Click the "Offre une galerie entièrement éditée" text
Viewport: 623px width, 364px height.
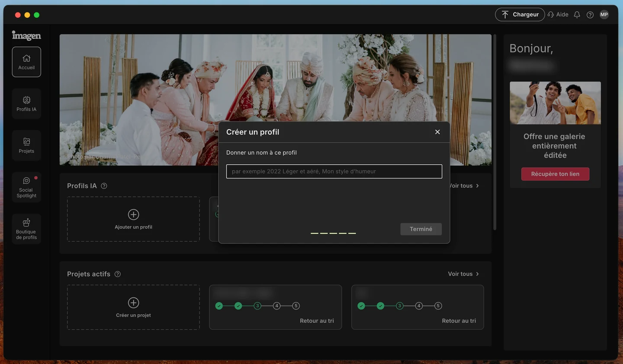pos(555,146)
